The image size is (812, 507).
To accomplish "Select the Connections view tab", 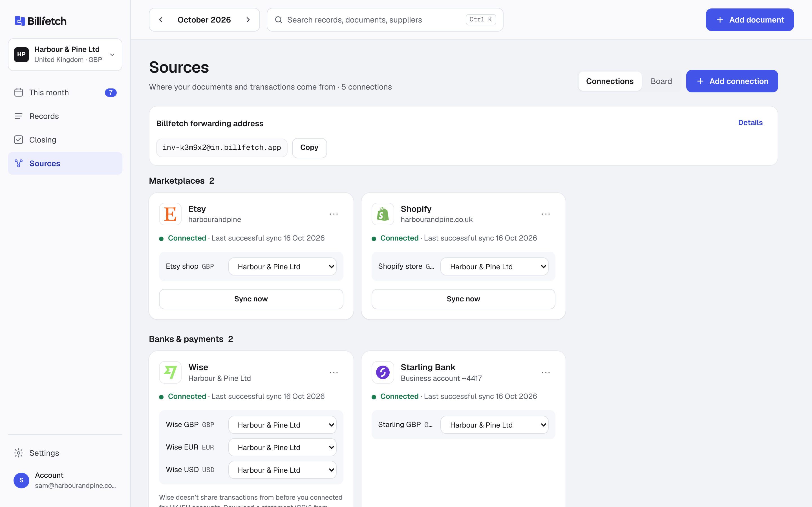I will pos(610,81).
